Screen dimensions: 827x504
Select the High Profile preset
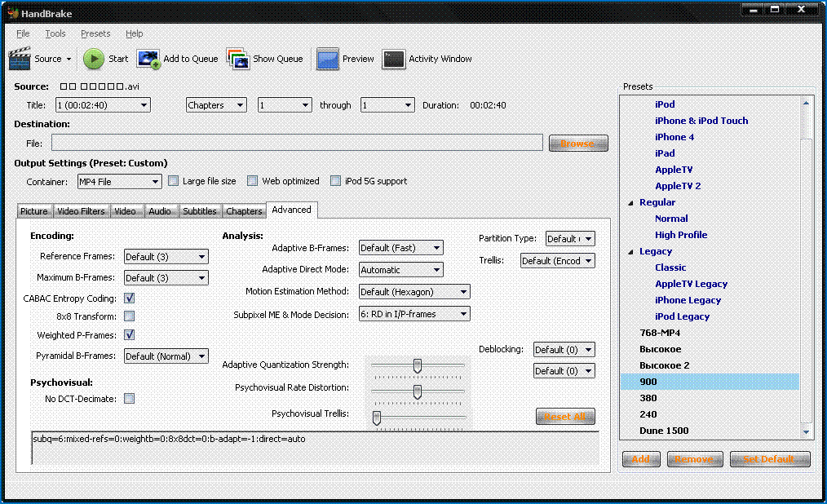(x=681, y=235)
